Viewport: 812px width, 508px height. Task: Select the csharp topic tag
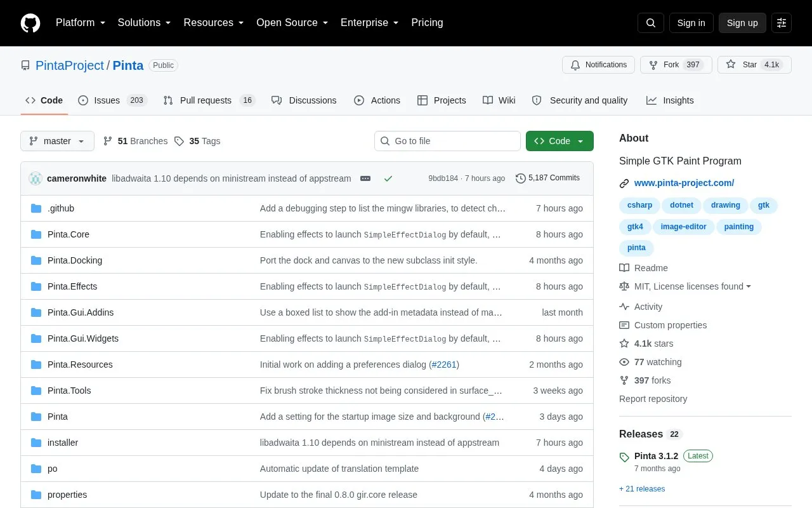639,205
